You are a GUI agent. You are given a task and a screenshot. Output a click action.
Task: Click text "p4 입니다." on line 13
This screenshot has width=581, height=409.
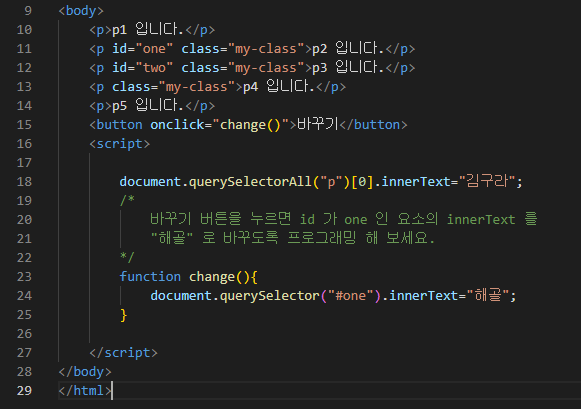pyautogui.click(x=278, y=86)
